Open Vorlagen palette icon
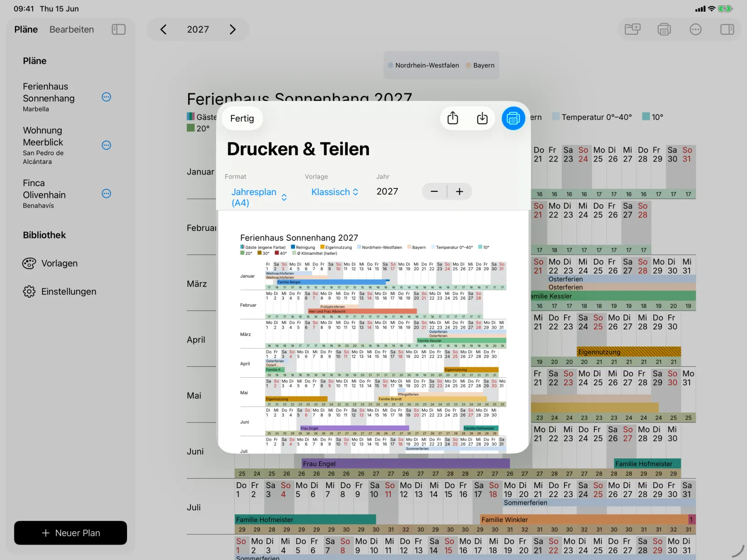Image resolution: width=747 pixels, height=560 pixels. coord(29,263)
